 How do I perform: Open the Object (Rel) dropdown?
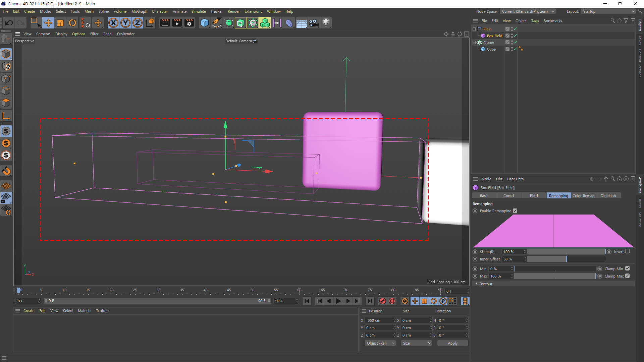click(x=380, y=343)
